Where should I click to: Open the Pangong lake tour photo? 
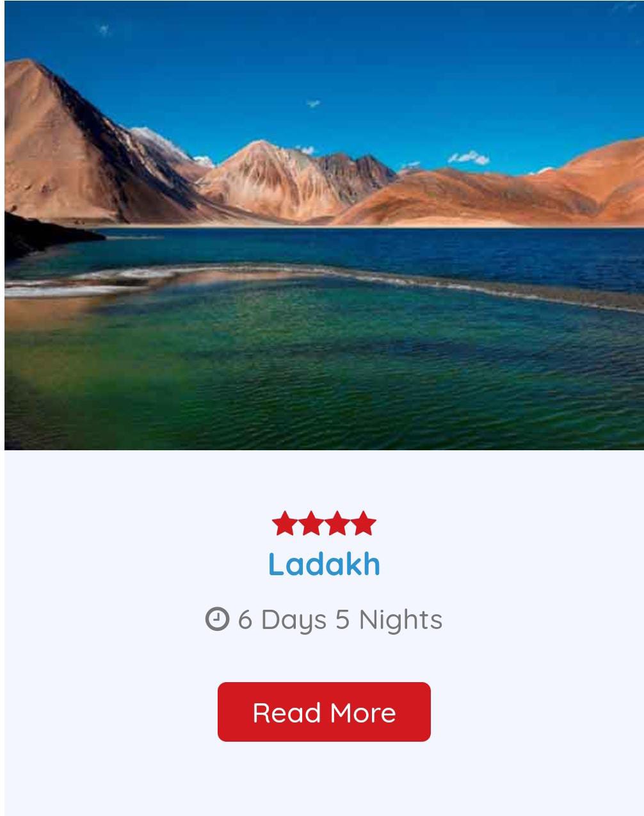(x=324, y=225)
